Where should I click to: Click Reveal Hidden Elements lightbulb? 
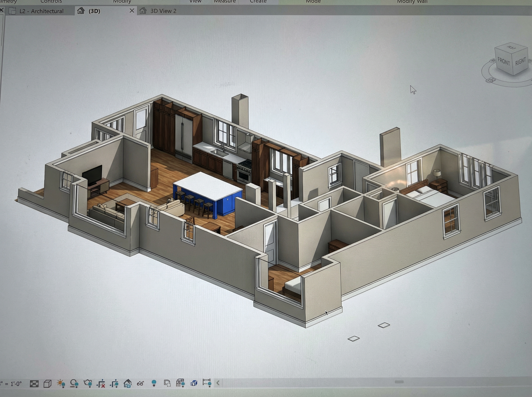pos(154,383)
